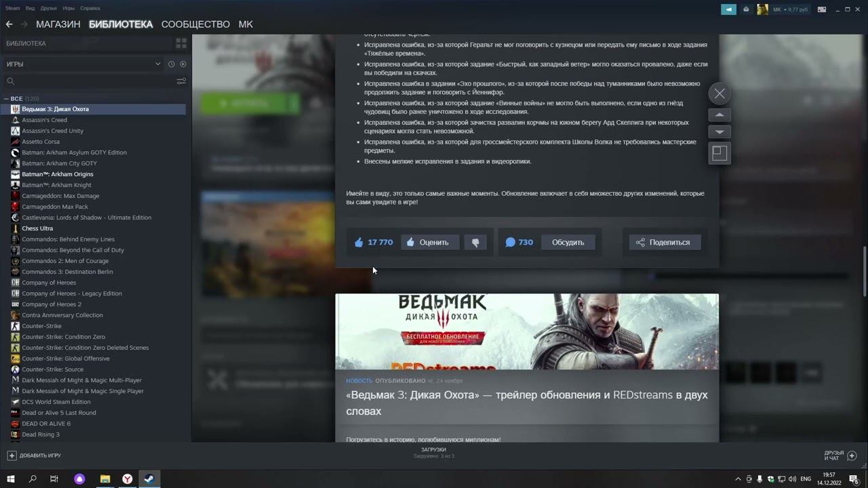Open the MK profile tab
Screen dimensions: 868x488
click(245, 24)
